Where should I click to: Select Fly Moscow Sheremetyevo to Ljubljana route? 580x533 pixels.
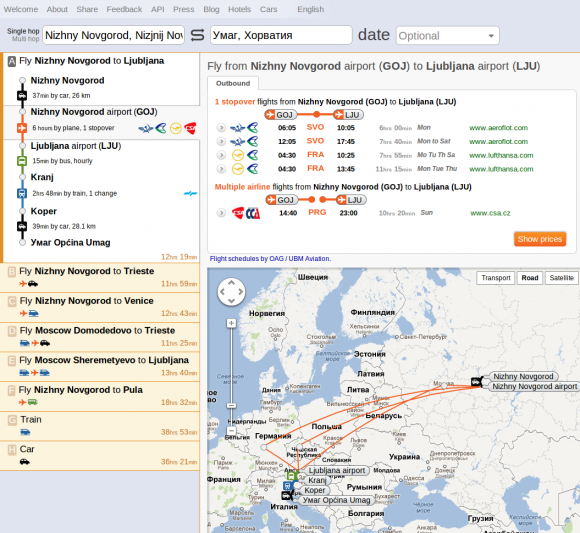[x=100, y=367]
